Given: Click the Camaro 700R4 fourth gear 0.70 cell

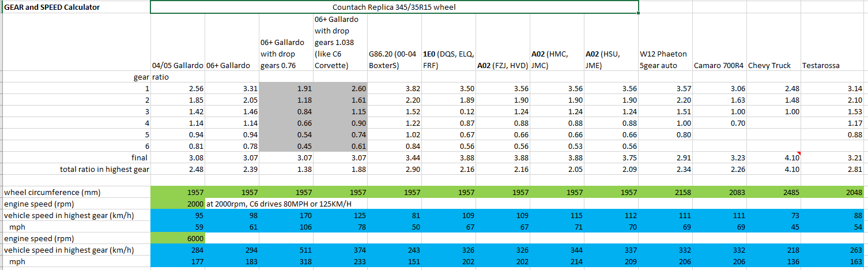Looking at the screenshot, I should pos(719,123).
